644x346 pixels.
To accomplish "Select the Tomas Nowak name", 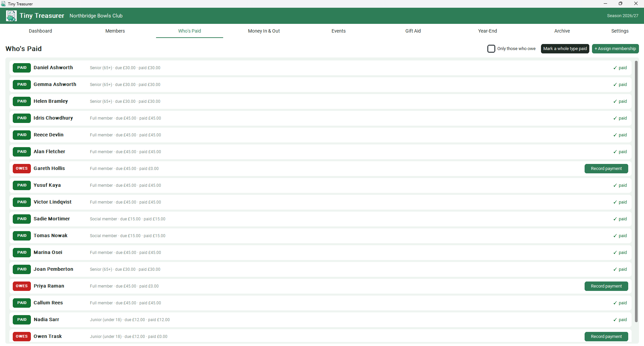I will 50,235.
